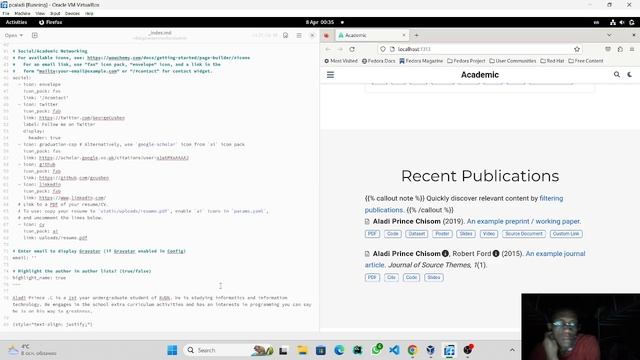Click the localhost address bar

pyautogui.click(x=480, y=49)
